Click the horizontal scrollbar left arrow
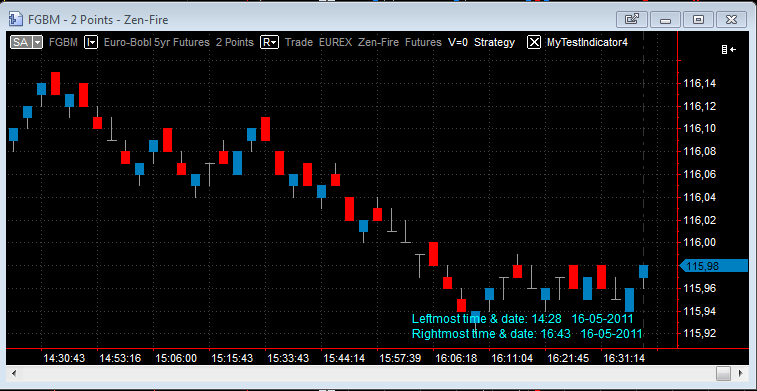Screen dimensions: 757x391 (x=14, y=374)
